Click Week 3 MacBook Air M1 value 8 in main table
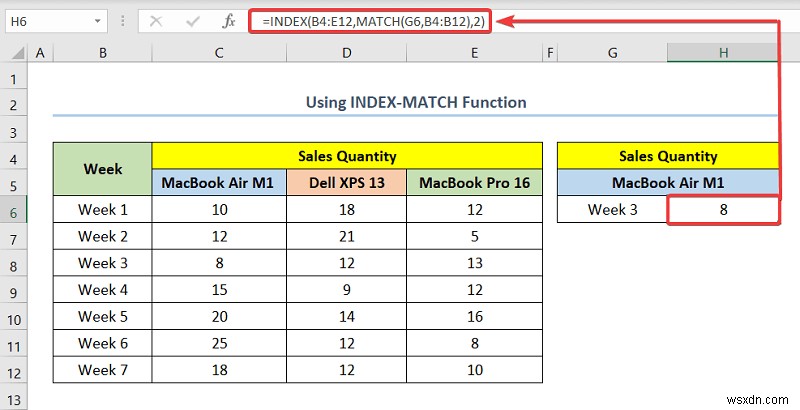800x410 pixels. tap(219, 263)
